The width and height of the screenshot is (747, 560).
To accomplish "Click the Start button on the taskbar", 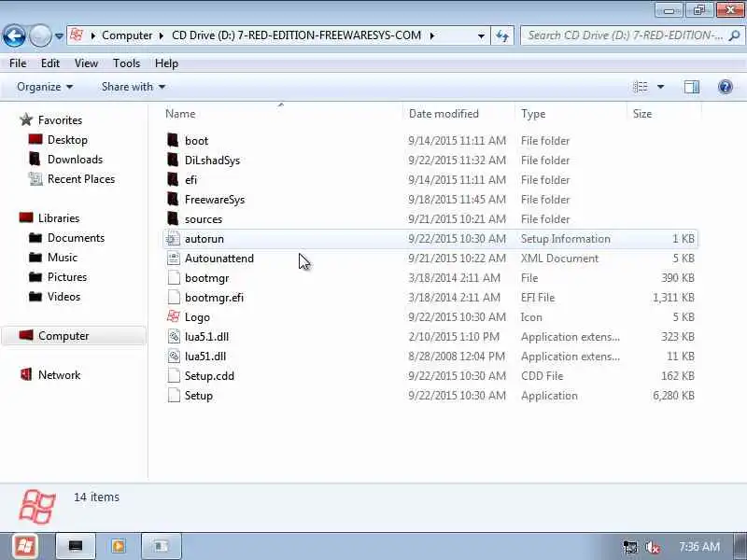I will 25,546.
